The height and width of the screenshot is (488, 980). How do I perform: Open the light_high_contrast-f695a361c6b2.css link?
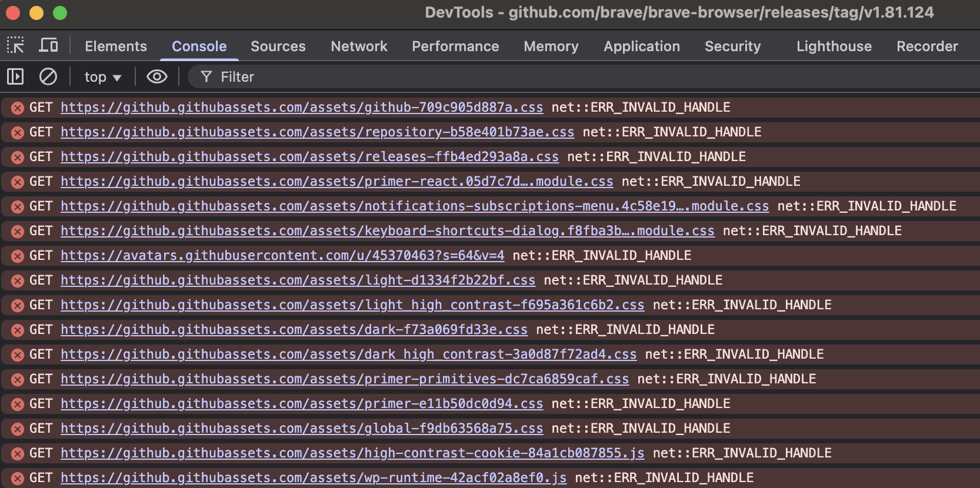(x=352, y=305)
